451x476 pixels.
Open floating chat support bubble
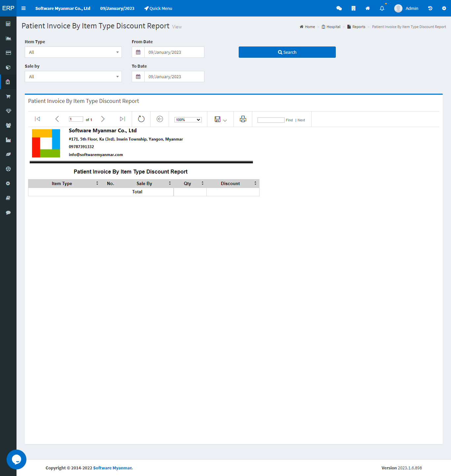[x=17, y=460]
